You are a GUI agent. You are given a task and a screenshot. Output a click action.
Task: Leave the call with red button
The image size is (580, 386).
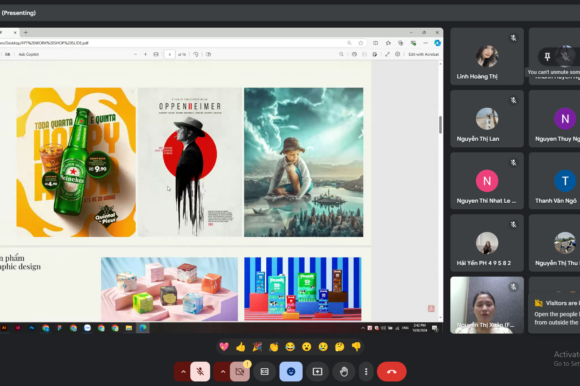point(392,372)
